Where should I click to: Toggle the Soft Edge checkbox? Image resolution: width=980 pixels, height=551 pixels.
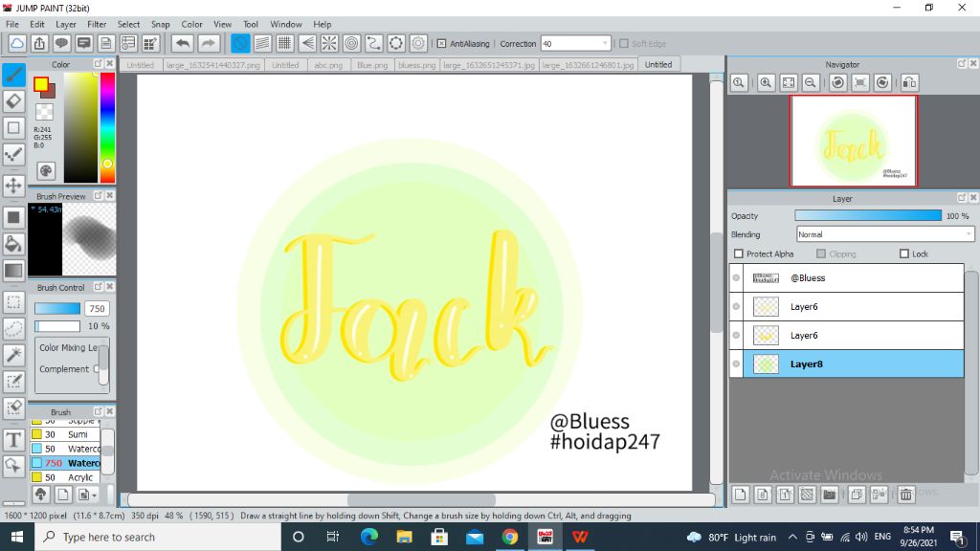coord(624,44)
